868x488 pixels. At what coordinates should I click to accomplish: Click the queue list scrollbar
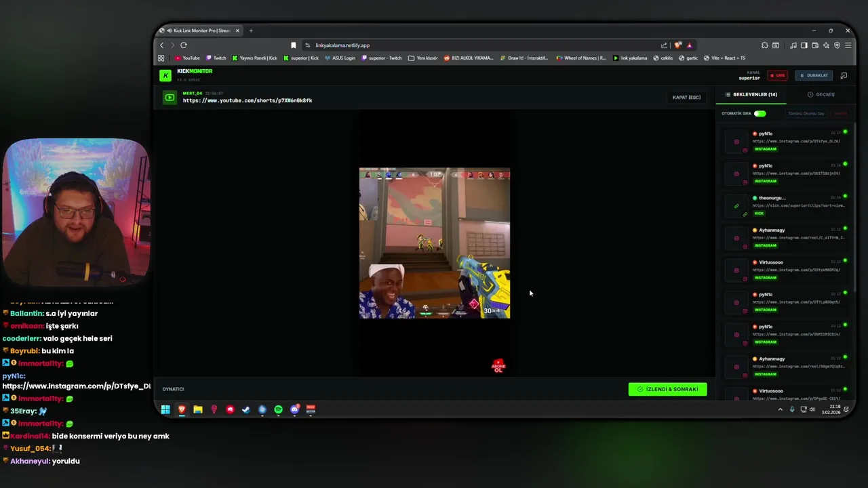point(854,207)
